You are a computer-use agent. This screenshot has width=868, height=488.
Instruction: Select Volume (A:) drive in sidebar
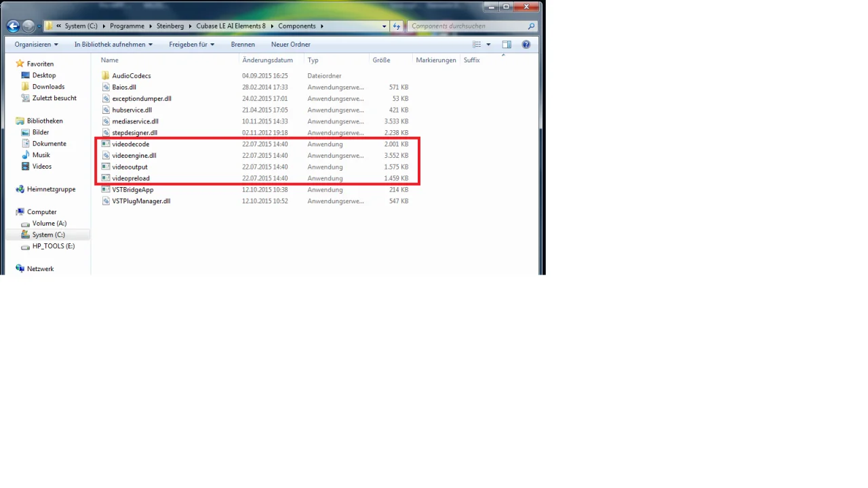49,224
